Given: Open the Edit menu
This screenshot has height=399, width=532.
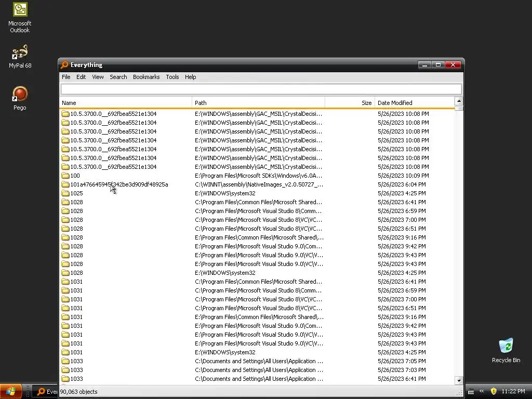Looking at the screenshot, I should coord(81,77).
